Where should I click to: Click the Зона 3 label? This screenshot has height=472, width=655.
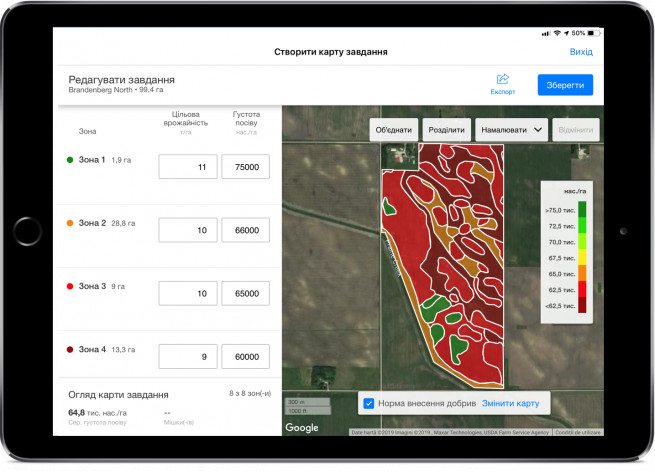(92, 286)
